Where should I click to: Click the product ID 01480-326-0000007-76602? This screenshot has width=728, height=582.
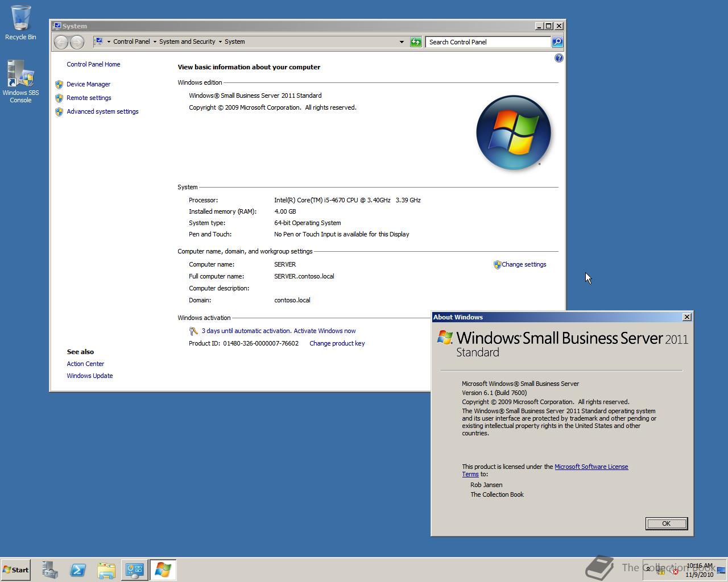click(x=260, y=343)
